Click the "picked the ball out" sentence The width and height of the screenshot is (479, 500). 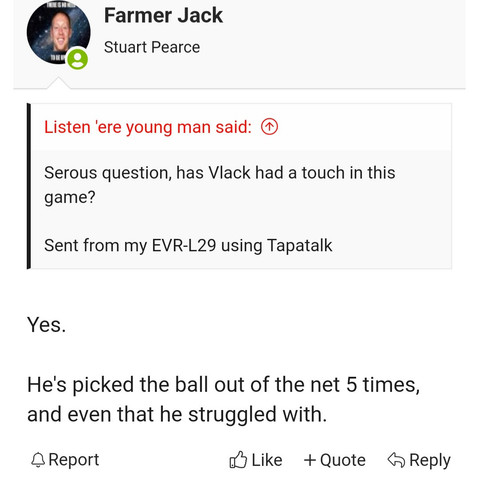tap(223, 399)
